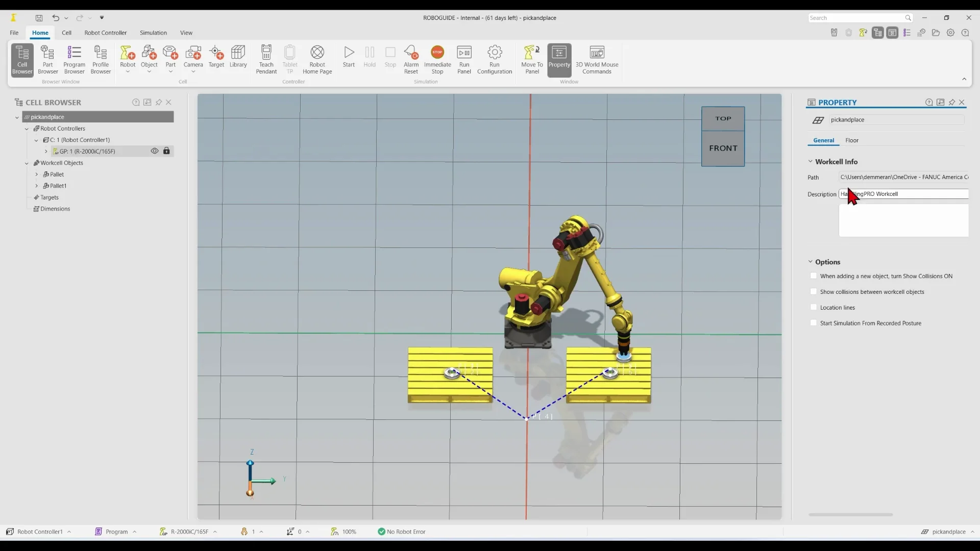This screenshot has height=551, width=980.
Task: Open the Cell Browser window
Action: 22,60
